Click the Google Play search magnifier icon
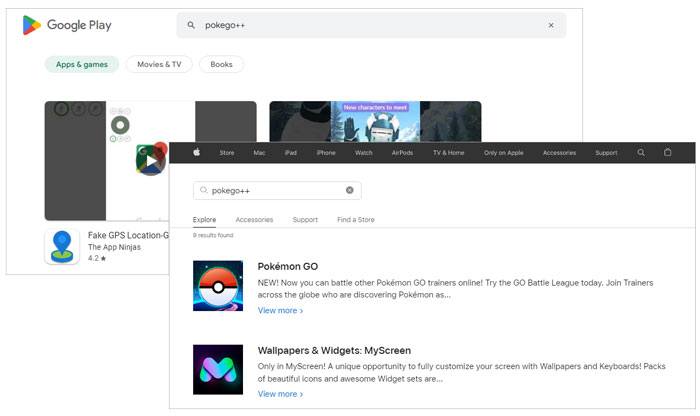 [x=191, y=25]
